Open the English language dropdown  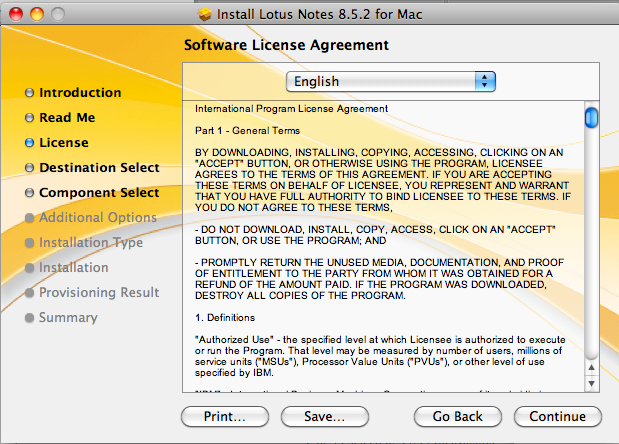pos(390,82)
